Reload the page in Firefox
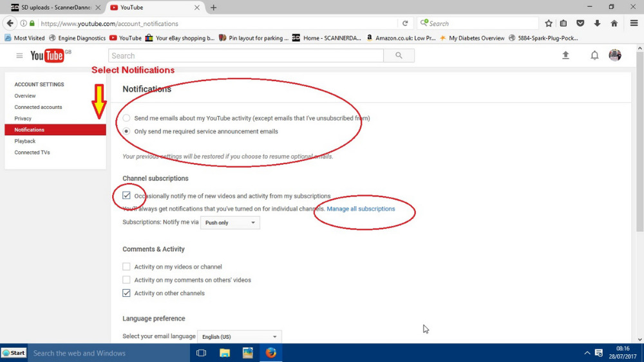Image resolution: width=644 pixels, height=362 pixels. (x=405, y=23)
